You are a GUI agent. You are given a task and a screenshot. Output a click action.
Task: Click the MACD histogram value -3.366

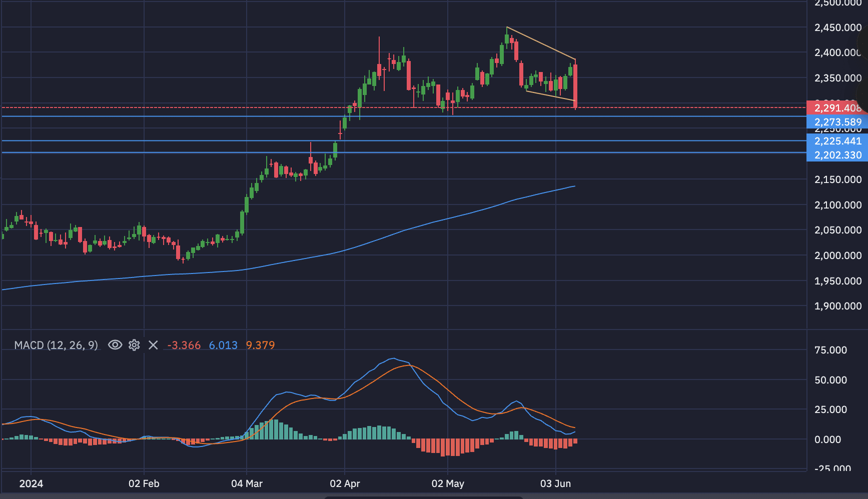tap(184, 345)
